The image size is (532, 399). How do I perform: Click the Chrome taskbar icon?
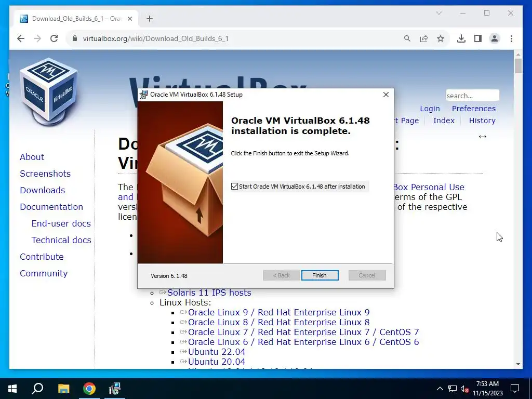(89, 389)
